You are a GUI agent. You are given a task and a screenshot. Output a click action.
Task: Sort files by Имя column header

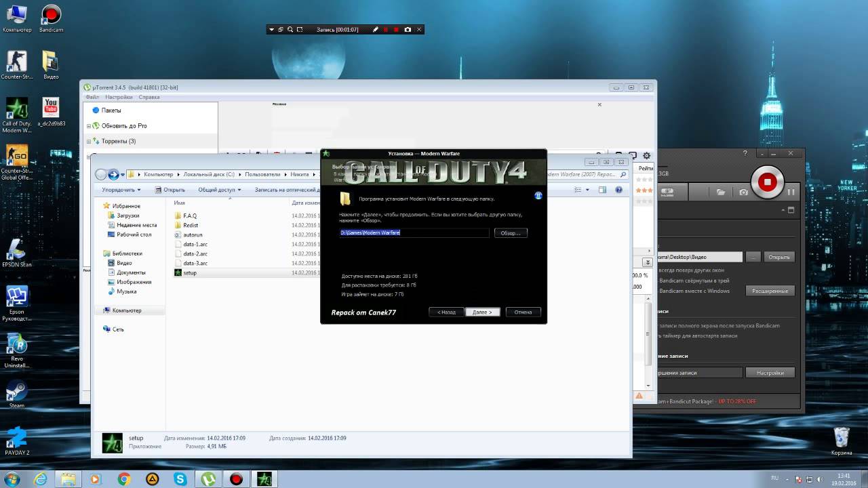click(180, 203)
